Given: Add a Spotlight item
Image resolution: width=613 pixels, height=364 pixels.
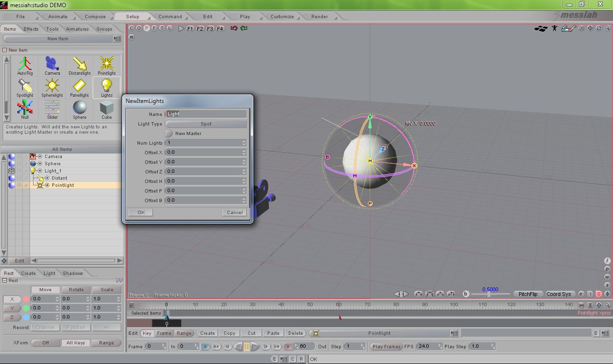Looking at the screenshot, I should coord(25,88).
